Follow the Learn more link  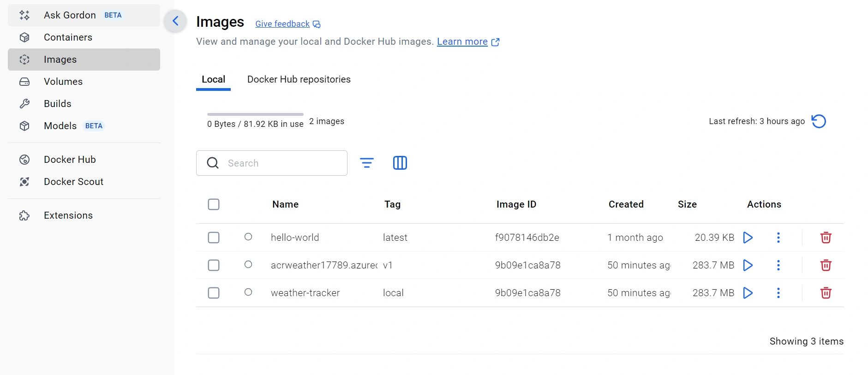coord(462,42)
